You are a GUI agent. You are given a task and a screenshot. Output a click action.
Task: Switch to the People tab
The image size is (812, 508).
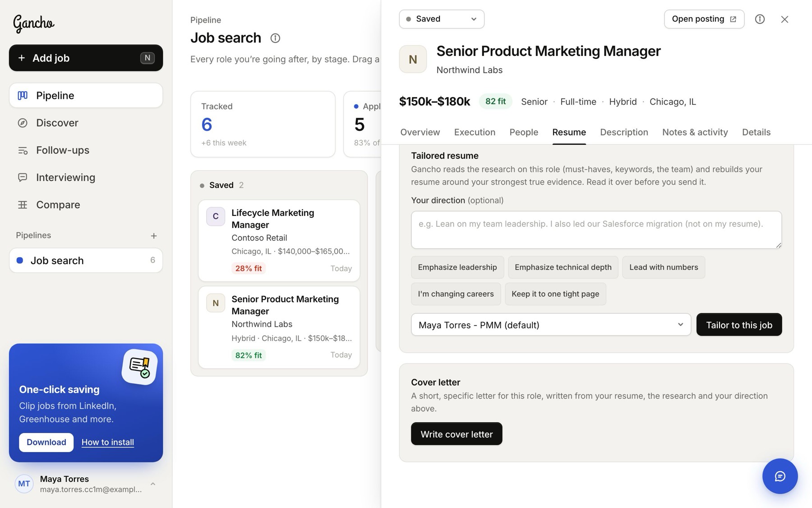[524, 132]
